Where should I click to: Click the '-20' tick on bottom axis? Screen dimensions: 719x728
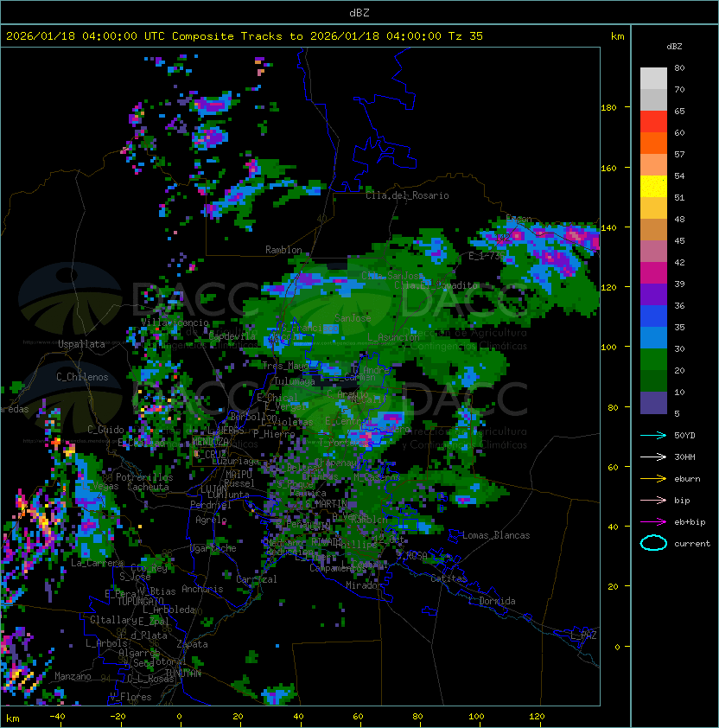click(118, 717)
